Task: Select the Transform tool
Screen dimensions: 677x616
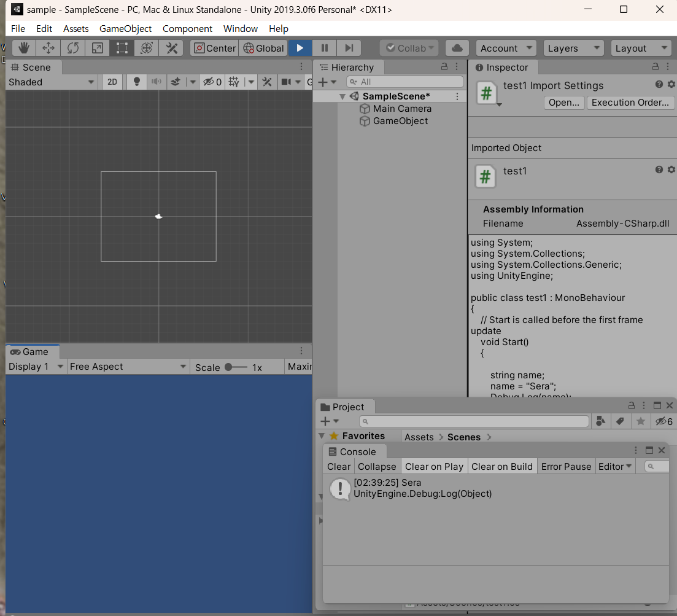Action: 147,48
